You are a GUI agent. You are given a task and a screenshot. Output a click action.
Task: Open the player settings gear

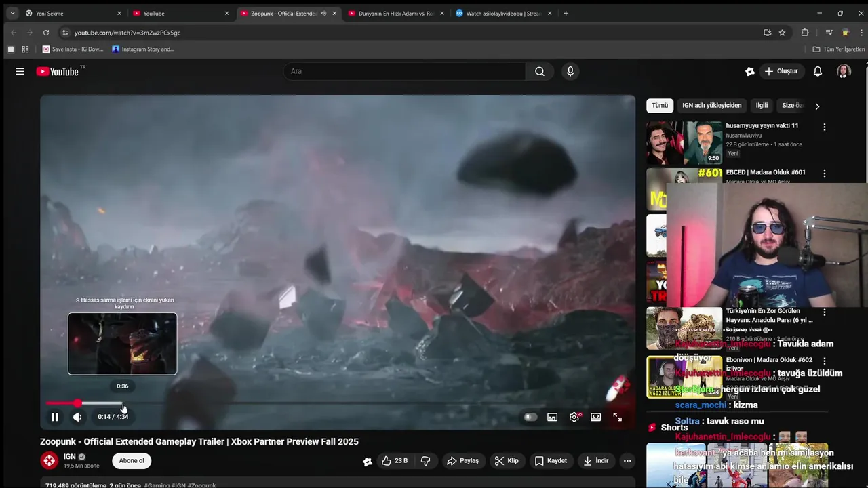[x=574, y=417]
